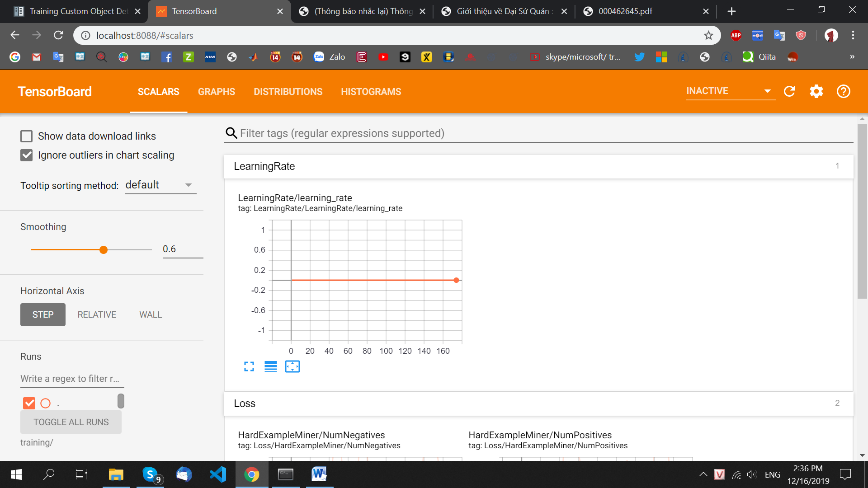Viewport: 868px width, 488px height.
Task: Bookmark this page with star icon
Action: (x=708, y=35)
